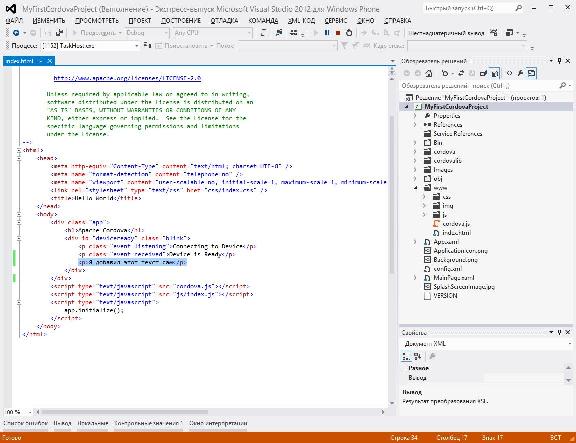Restart debugging with the circular arrow icon
The image size is (576, 443).
(349, 33)
